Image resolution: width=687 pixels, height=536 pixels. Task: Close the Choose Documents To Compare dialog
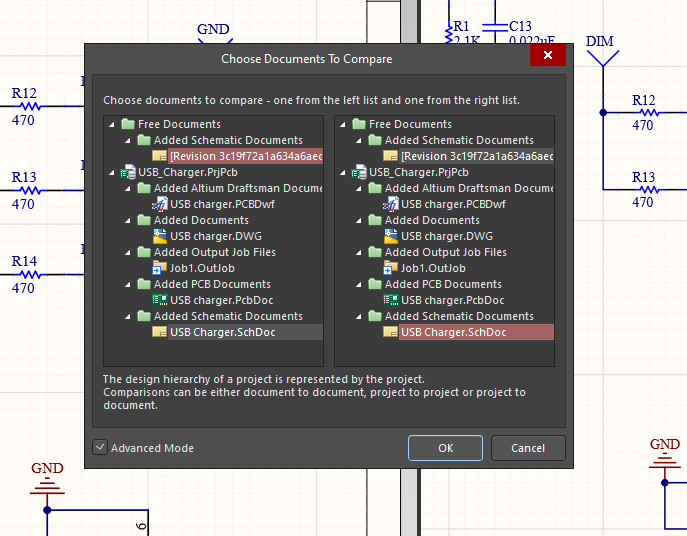pos(548,55)
